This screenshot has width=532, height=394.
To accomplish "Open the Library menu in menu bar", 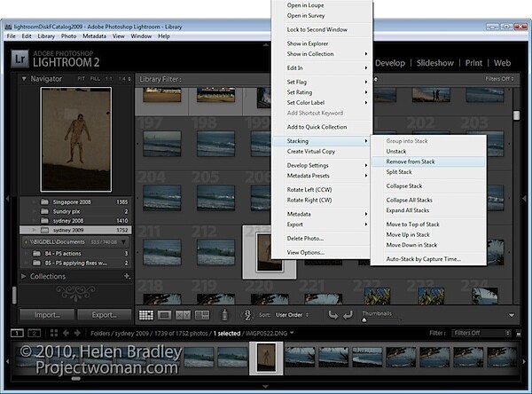I will (46, 36).
